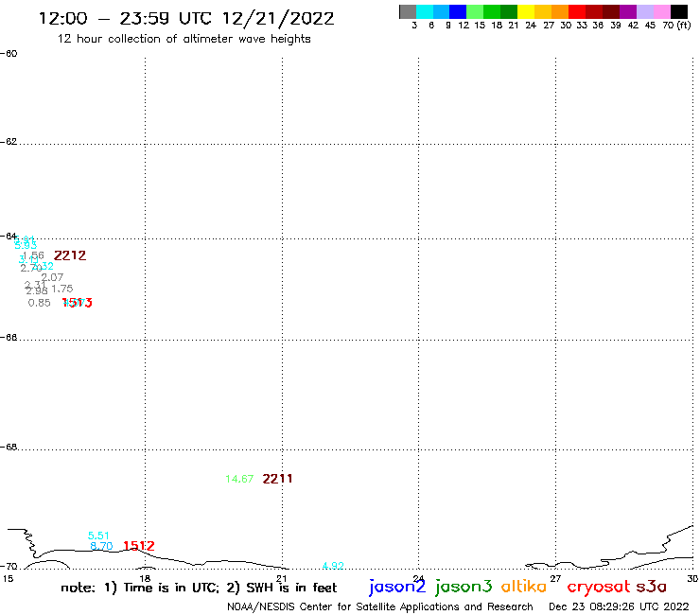Click the '-66' latitude axis label
The height and width of the screenshot is (615, 700).
click(x=9, y=337)
